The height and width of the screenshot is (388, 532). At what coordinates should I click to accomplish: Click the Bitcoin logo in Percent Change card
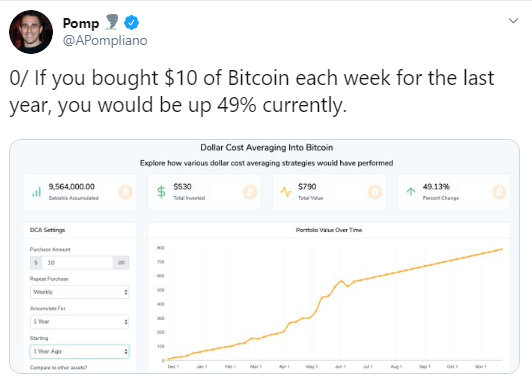pyautogui.click(x=499, y=192)
